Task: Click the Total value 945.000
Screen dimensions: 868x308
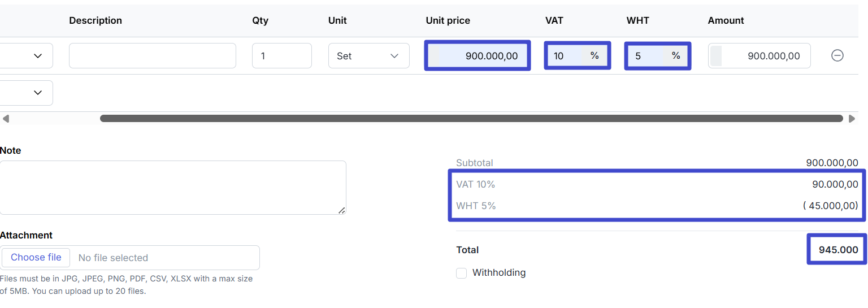Action: [838, 250]
